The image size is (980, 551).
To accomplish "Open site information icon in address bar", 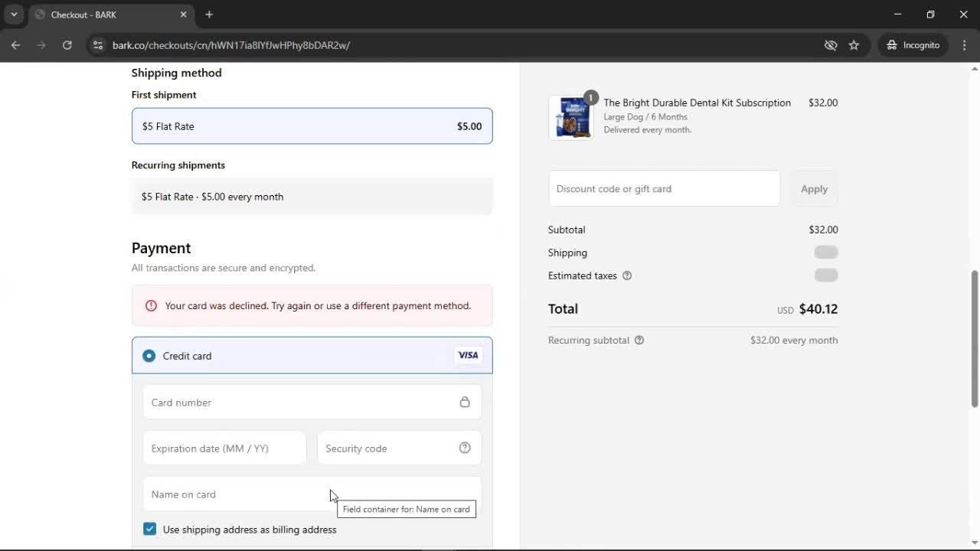I will point(97,45).
